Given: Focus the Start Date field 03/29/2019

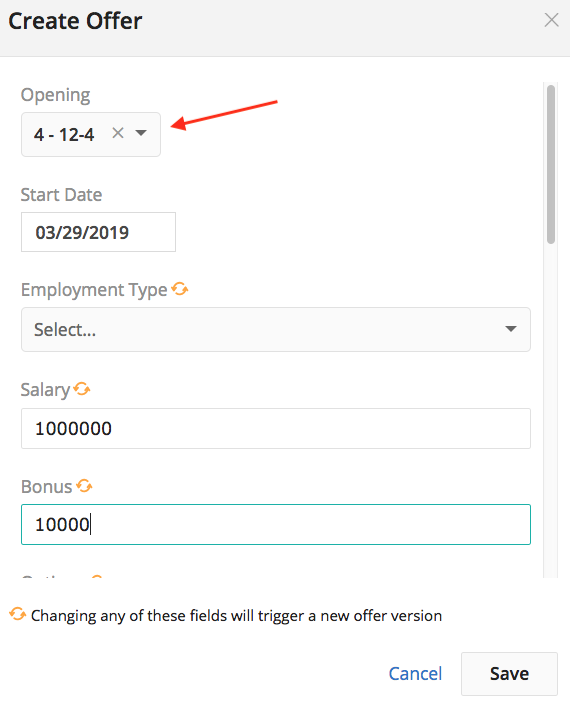Looking at the screenshot, I should point(98,232).
